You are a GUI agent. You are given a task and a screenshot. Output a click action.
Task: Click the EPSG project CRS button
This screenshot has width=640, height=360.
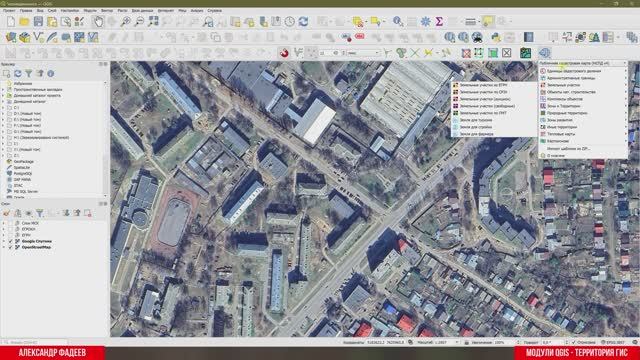[x=613, y=342]
